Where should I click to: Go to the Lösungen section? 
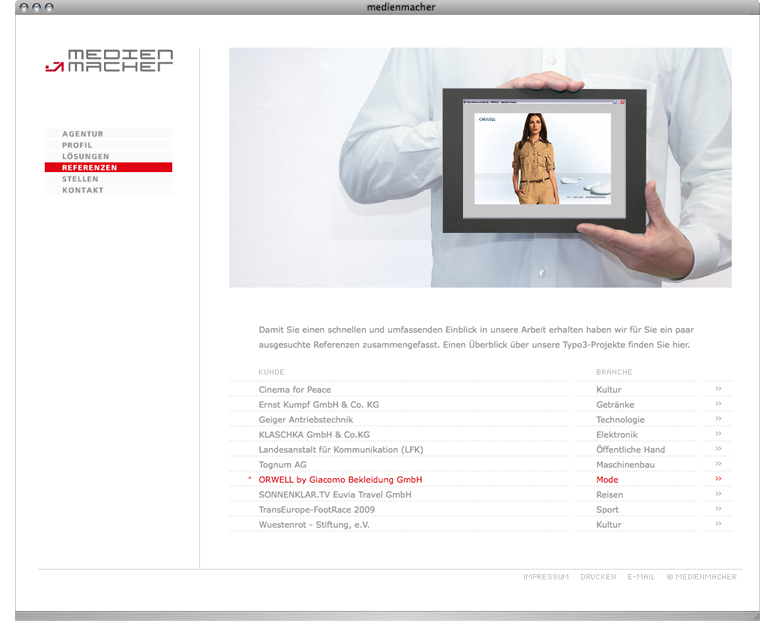pyautogui.click(x=108, y=156)
